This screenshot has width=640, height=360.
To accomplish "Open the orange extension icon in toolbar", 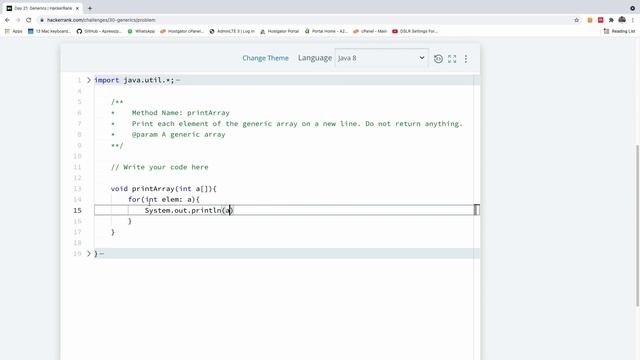I will click(590, 20).
